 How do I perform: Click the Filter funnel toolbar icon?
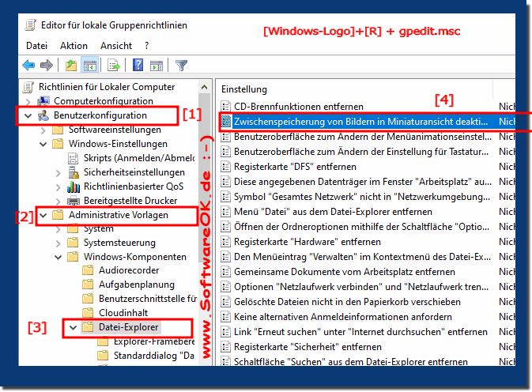tap(181, 65)
